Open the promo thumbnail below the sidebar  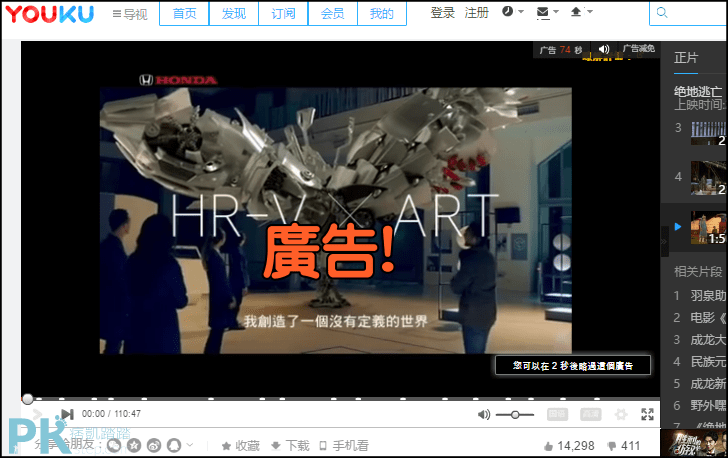point(694,443)
